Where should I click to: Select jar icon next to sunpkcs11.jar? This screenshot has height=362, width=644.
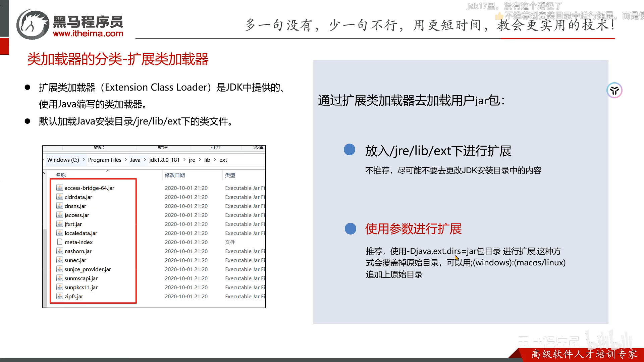coord(60,287)
